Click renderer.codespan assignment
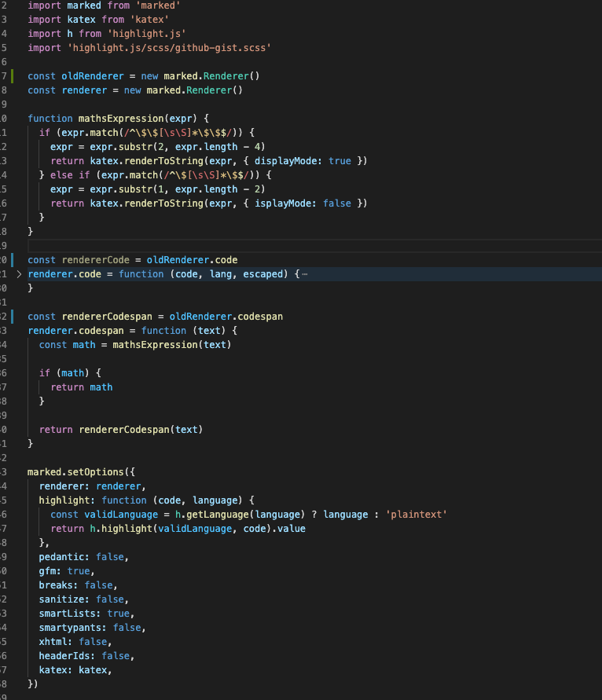602x700 pixels. pyautogui.click(x=75, y=331)
